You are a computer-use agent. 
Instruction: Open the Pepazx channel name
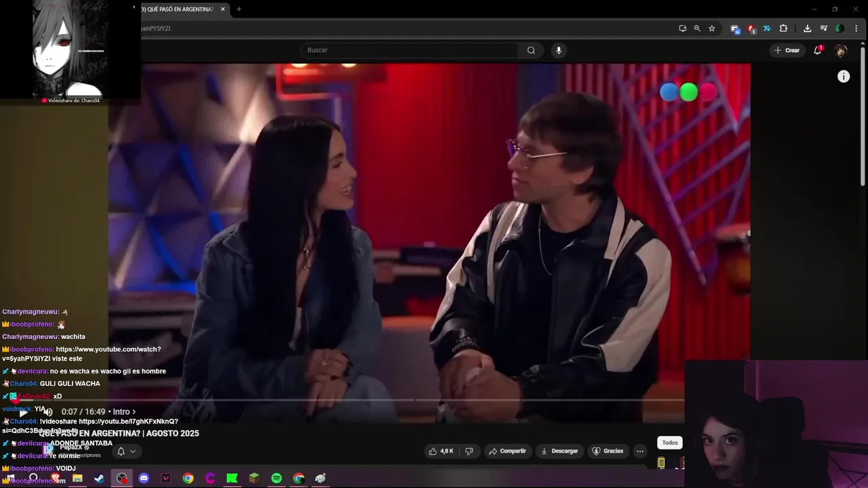71,447
